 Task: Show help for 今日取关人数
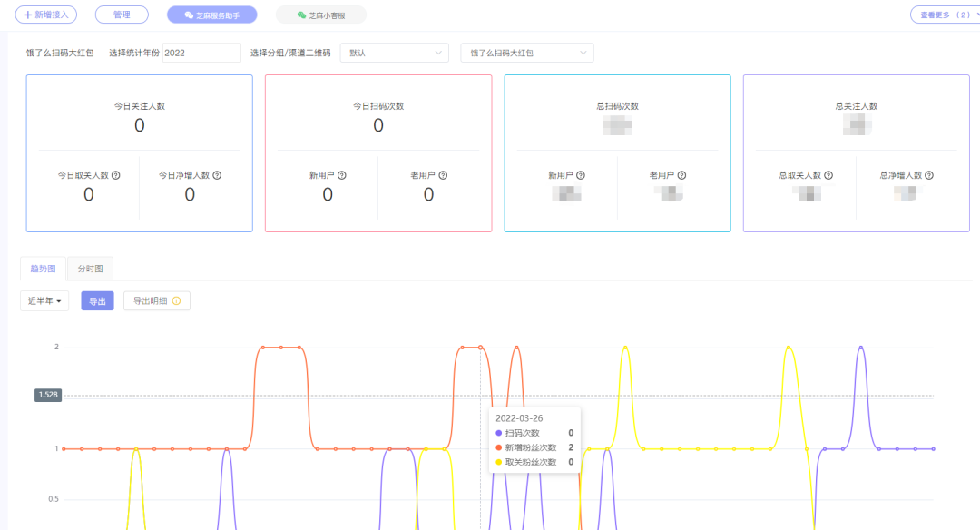click(115, 176)
